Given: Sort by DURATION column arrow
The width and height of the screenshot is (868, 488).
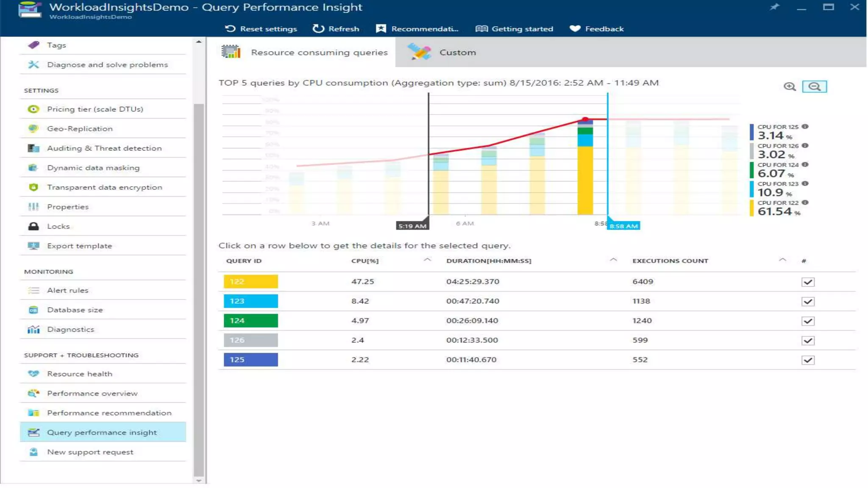Looking at the screenshot, I should point(613,260).
